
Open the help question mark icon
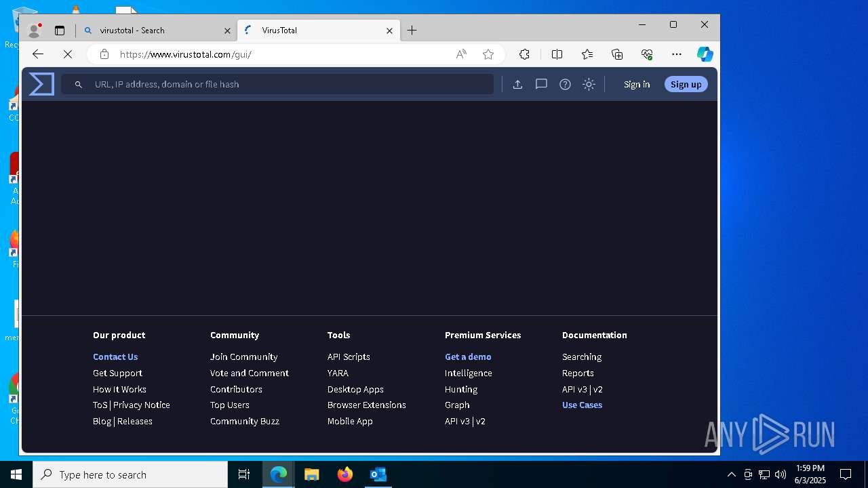click(565, 85)
